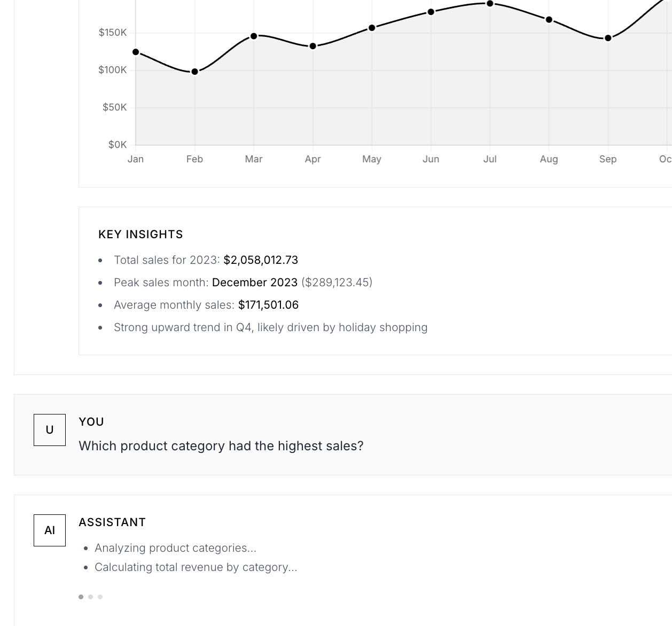Click the August data point on the line chart
This screenshot has height=626, width=672.
tap(549, 19)
